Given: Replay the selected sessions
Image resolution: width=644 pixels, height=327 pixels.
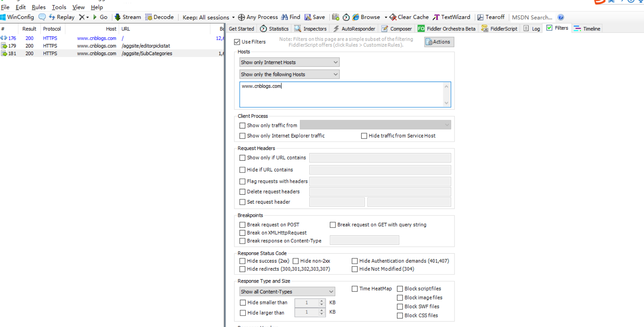Looking at the screenshot, I should [x=62, y=17].
